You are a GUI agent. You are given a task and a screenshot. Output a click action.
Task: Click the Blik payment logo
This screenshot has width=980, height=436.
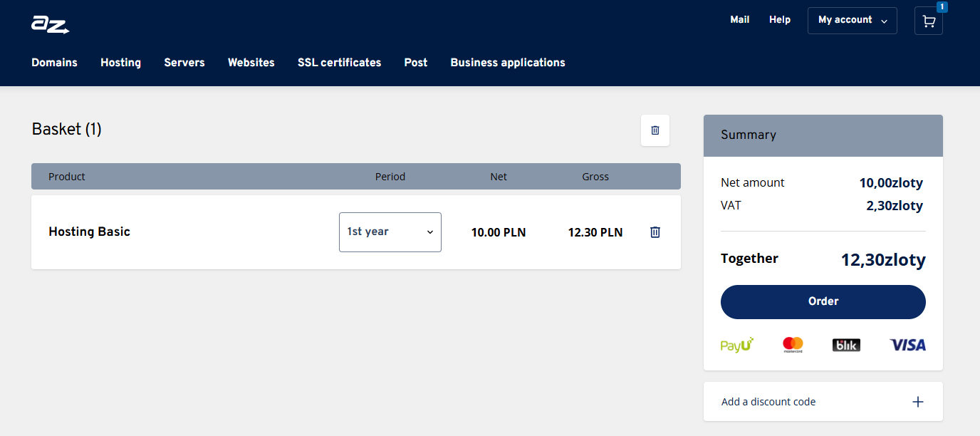click(x=846, y=345)
